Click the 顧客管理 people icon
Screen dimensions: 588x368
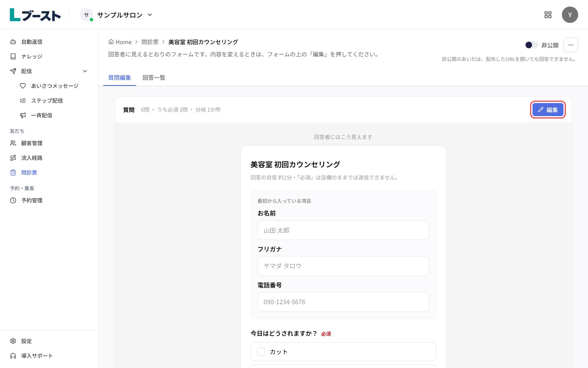(x=13, y=143)
